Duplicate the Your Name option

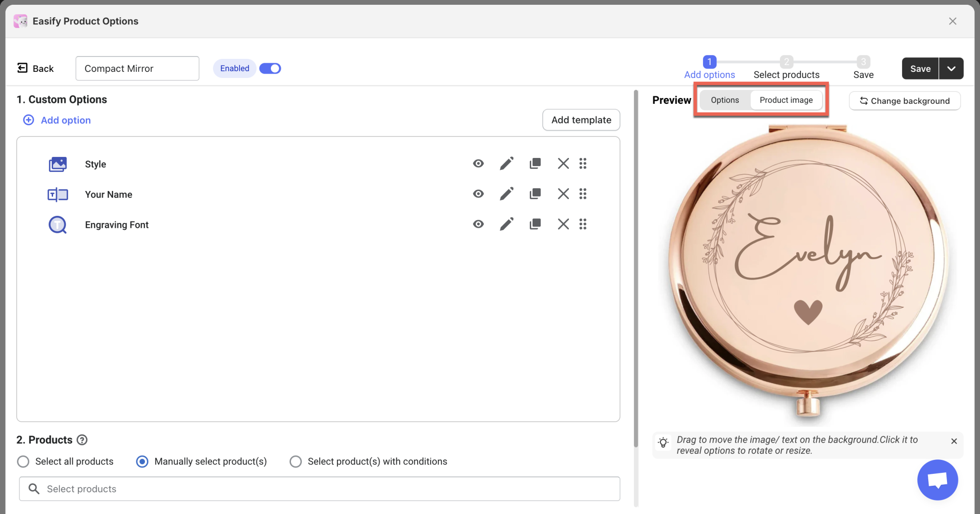tap(535, 194)
